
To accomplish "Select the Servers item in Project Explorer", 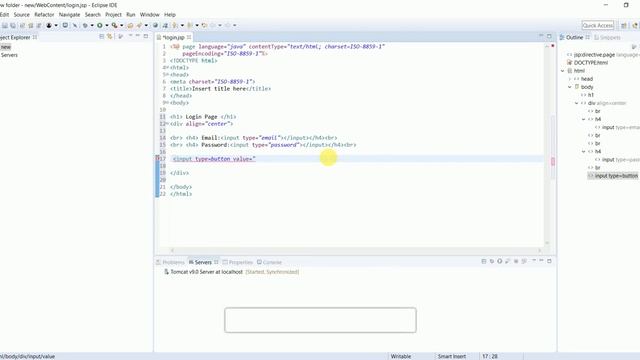I will [x=9, y=55].
